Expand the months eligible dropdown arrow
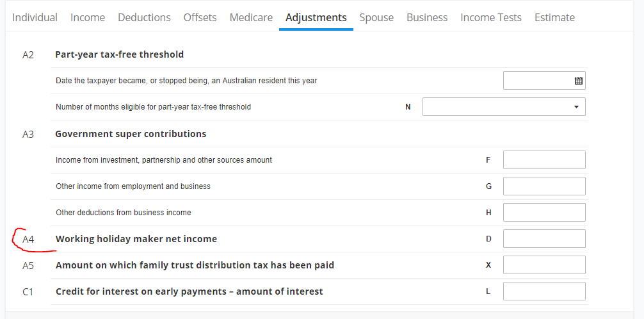The height and width of the screenshot is (319, 644). point(576,107)
